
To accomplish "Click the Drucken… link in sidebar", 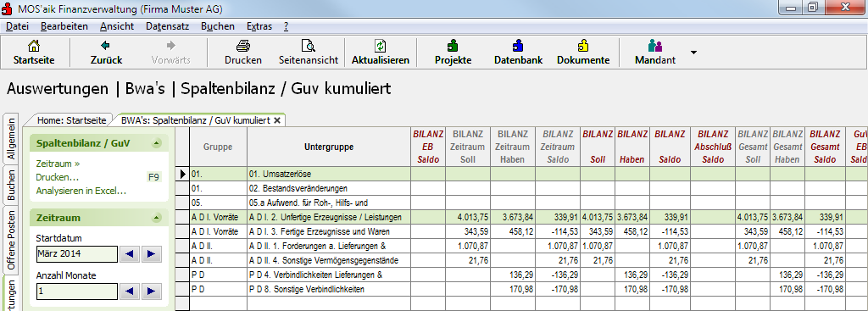I will (x=57, y=178).
